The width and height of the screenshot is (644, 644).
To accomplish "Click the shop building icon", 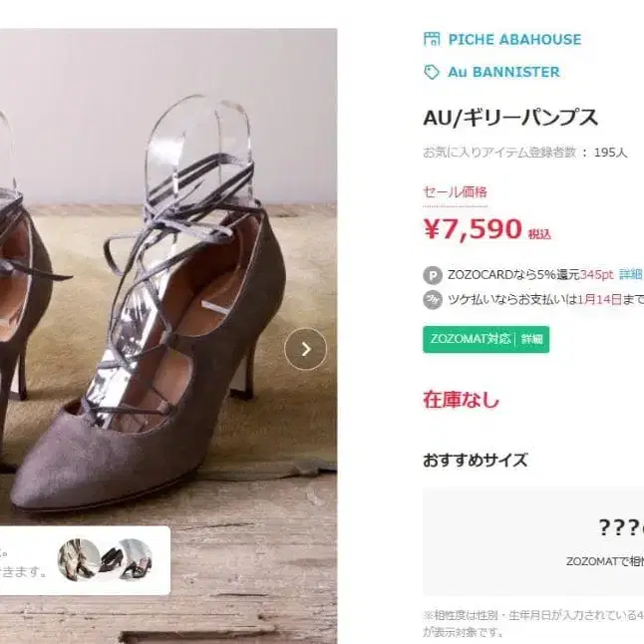I will pyautogui.click(x=432, y=40).
